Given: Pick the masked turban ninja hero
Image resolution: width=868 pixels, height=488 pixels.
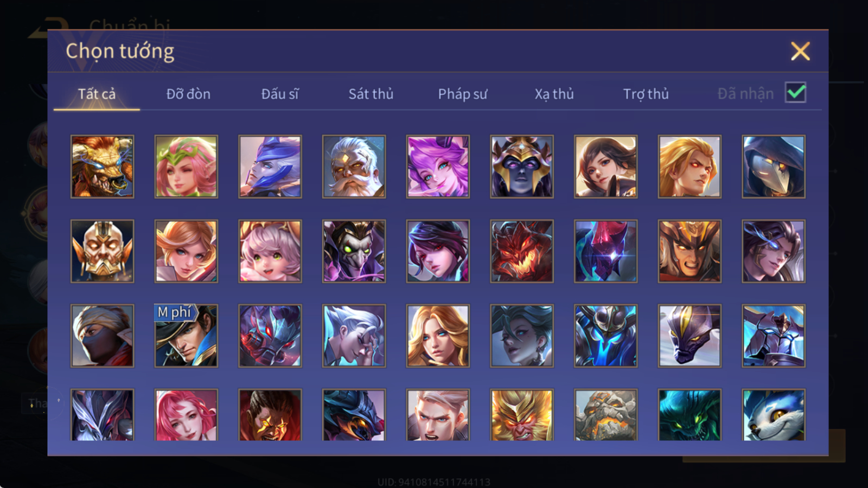Looking at the screenshot, I should point(102,336).
